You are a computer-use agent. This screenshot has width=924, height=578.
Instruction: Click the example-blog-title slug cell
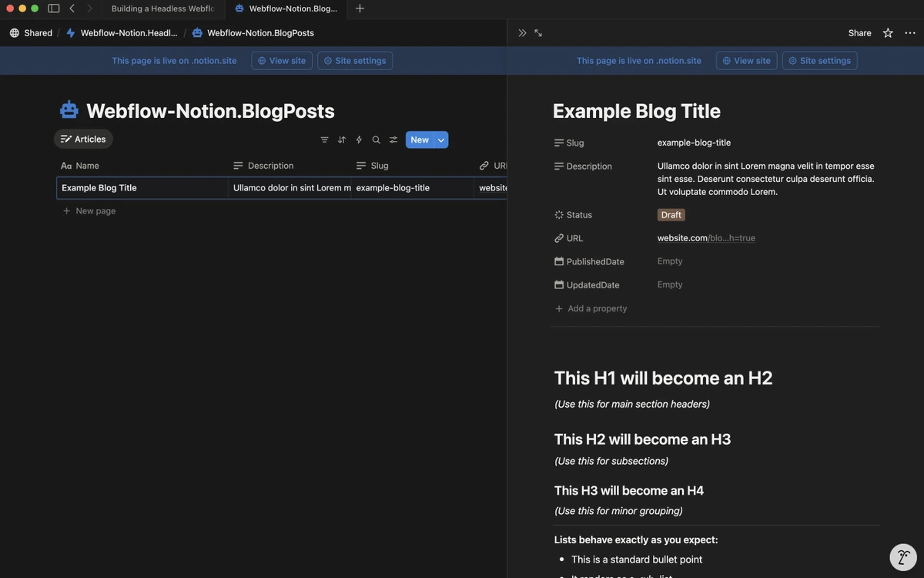413,188
